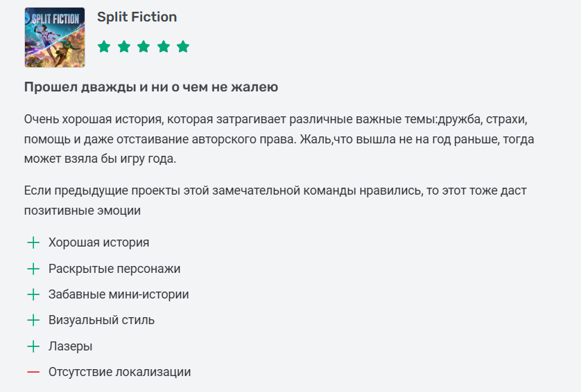Select the 'Отсутствие локализации' con text

pos(119,372)
